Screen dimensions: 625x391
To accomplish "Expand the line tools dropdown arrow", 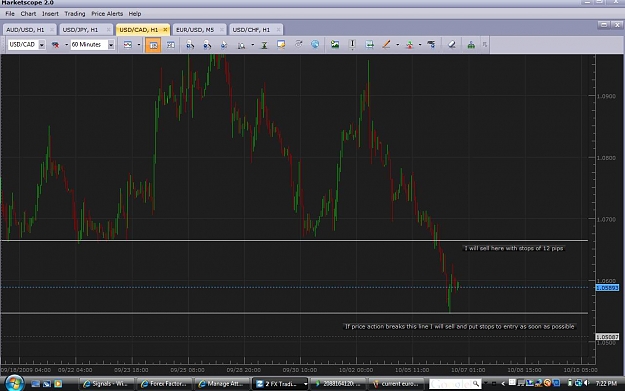I will point(397,45).
